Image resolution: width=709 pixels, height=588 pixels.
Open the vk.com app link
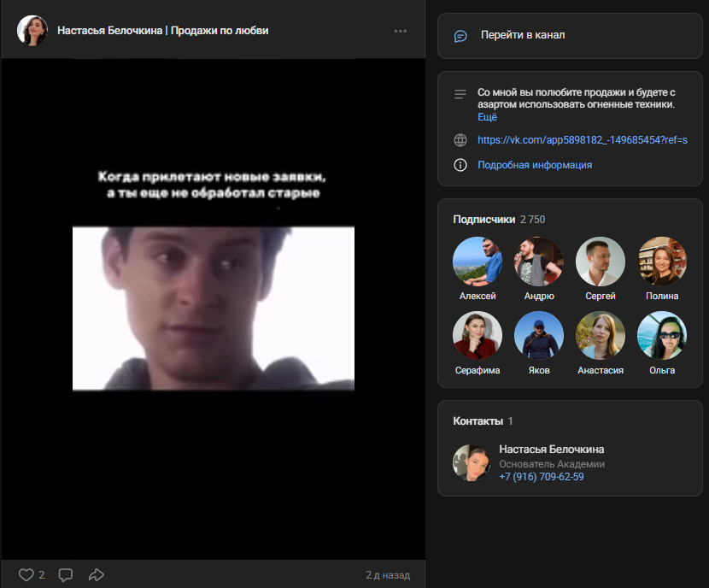click(582, 140)
